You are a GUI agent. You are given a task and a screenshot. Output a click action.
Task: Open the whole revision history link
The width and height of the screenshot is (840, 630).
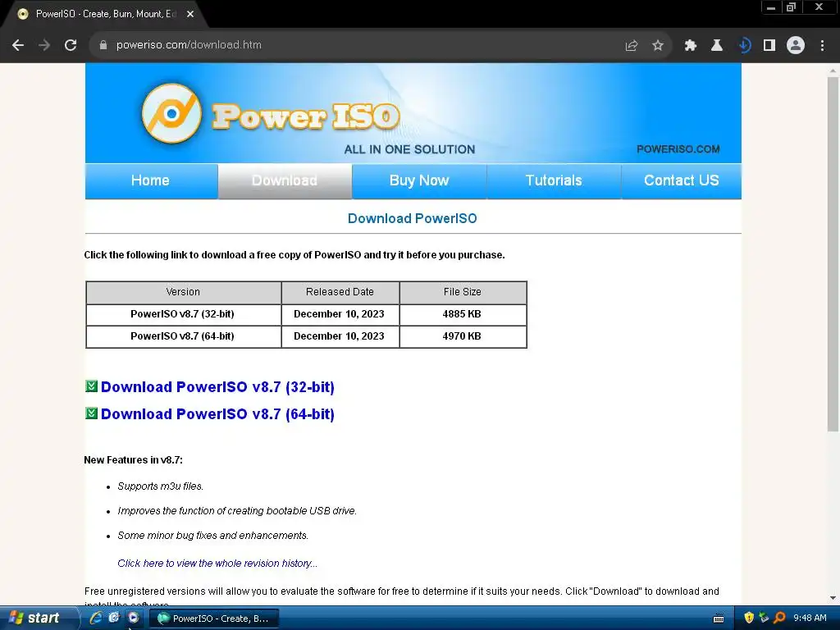[x=217, y=564]
